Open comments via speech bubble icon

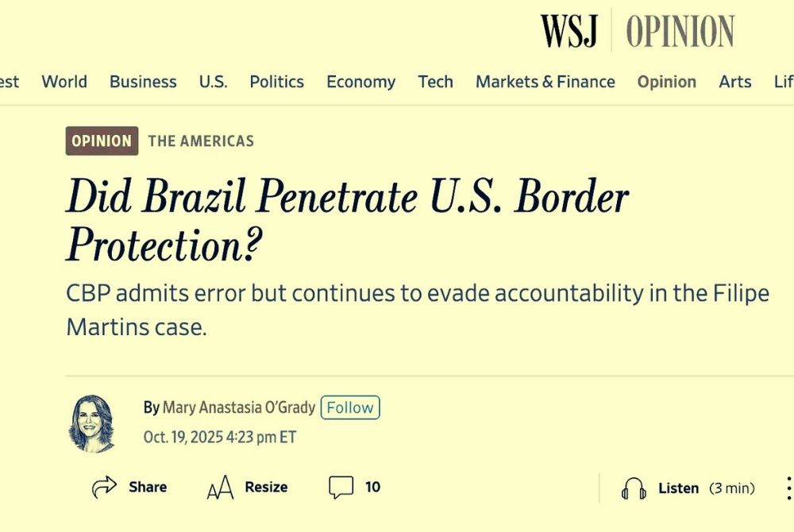341,487
